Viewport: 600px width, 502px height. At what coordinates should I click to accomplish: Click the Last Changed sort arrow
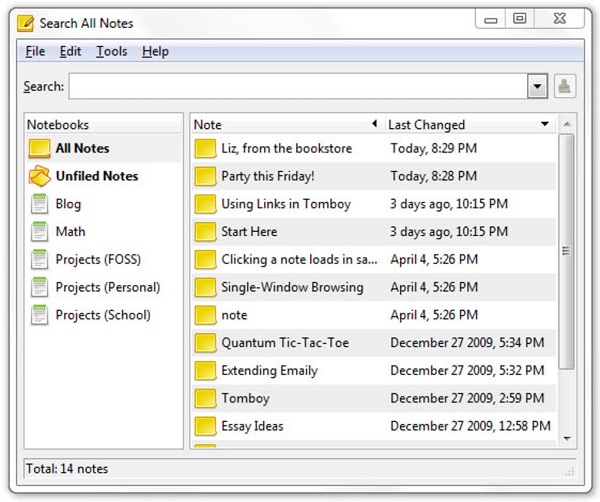[545, 124]
